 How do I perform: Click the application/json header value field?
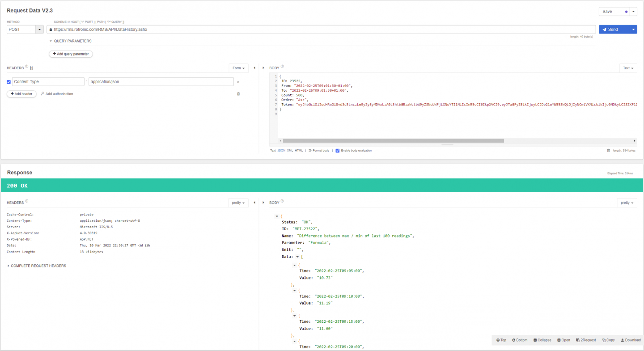click(161, 82)
